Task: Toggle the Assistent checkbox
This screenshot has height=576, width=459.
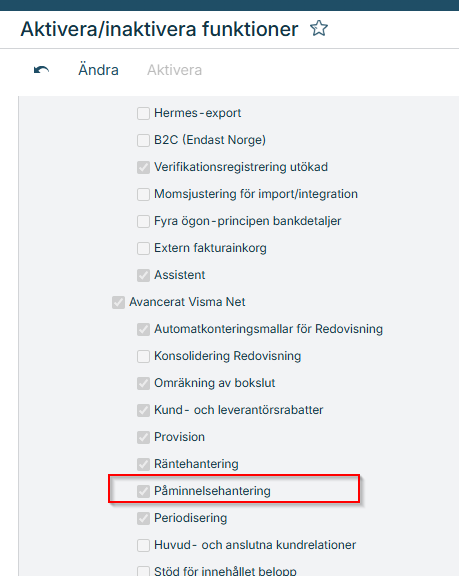Action: pyautogui.click(x=143, y=275)
